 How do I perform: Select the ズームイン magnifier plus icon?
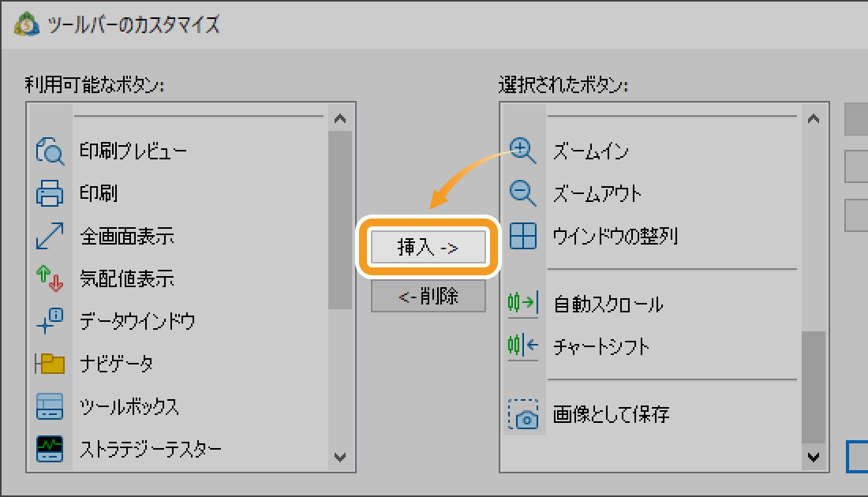tap(522, 151)
